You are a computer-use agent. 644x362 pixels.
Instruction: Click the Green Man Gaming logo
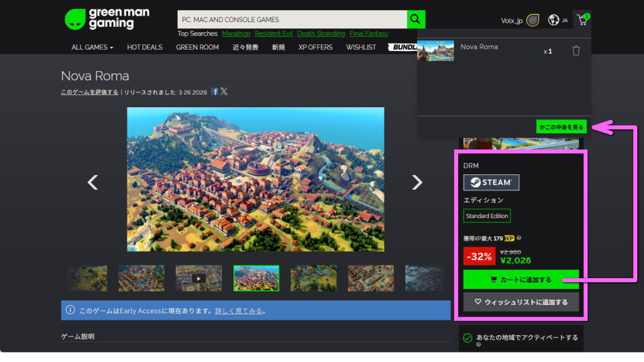point(107,19)
